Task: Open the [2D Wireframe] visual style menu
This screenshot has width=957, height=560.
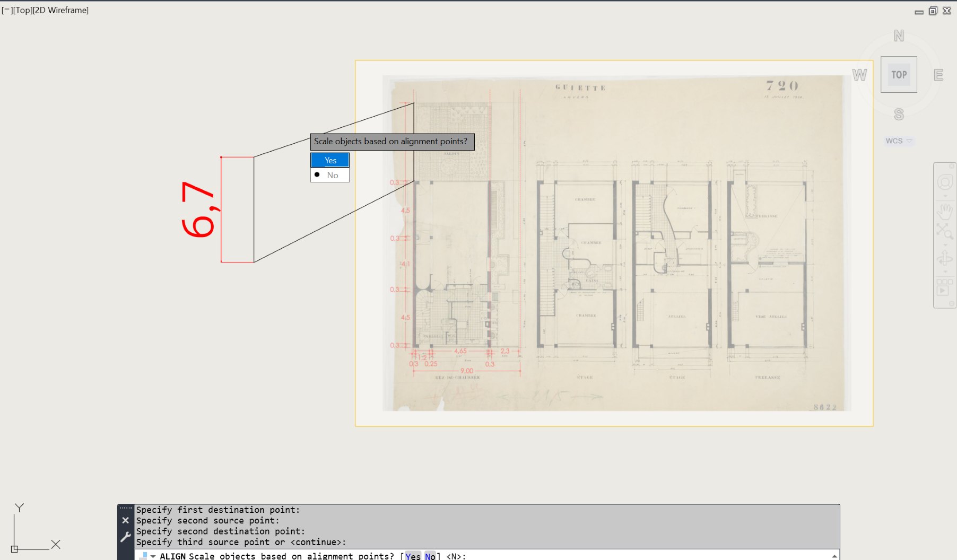Action: (60, 10)
